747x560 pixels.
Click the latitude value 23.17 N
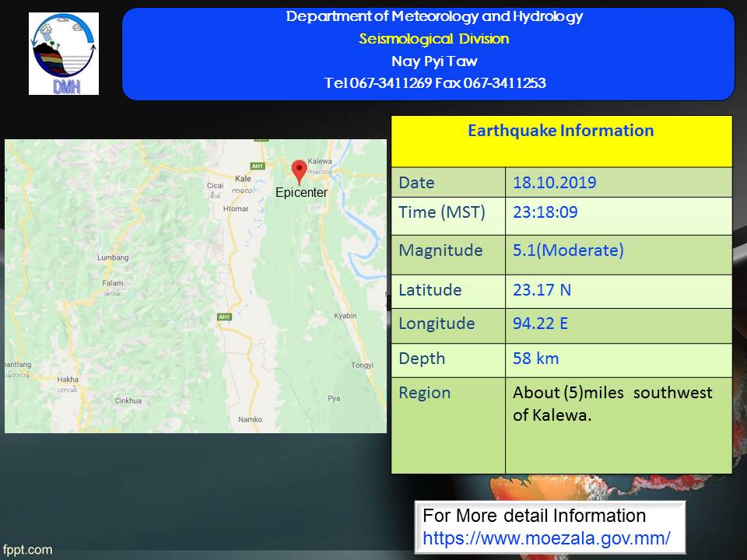[542, 290]
